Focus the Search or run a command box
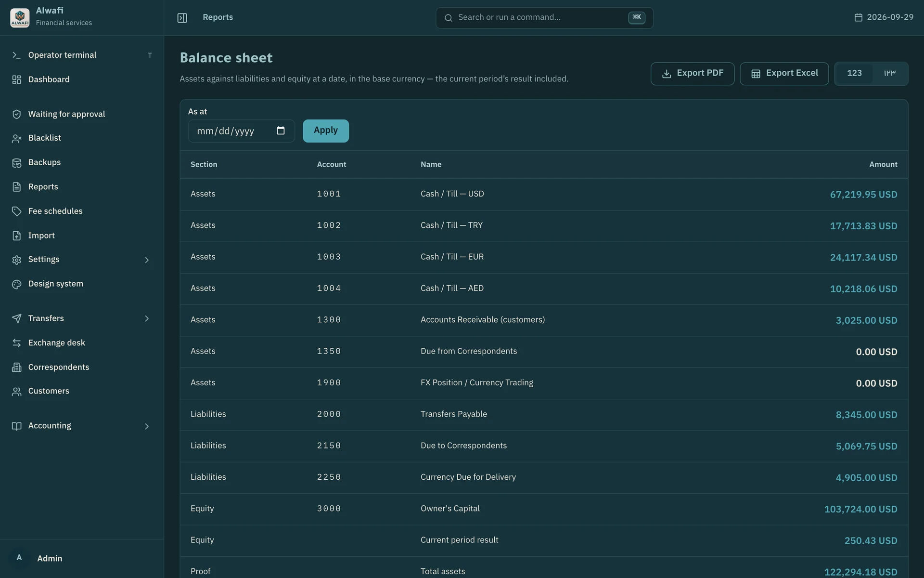 (x=544, y=18)
